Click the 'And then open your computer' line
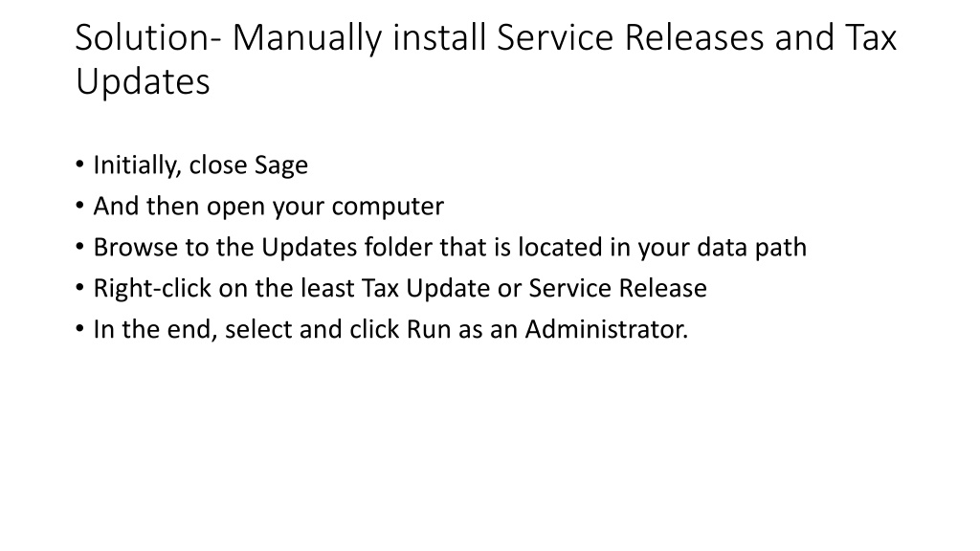This screenshot has width=980, height=551. (x=269, y=207)
